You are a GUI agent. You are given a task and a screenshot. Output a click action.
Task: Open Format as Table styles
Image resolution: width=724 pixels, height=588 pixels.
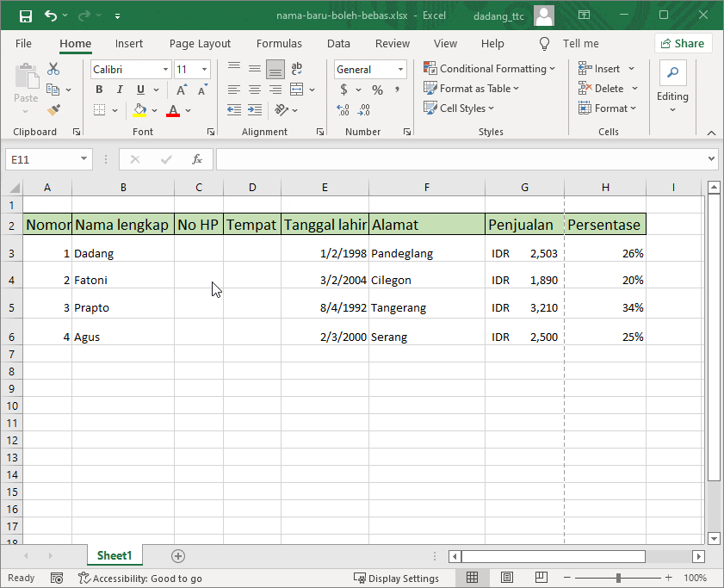[472, 88]
